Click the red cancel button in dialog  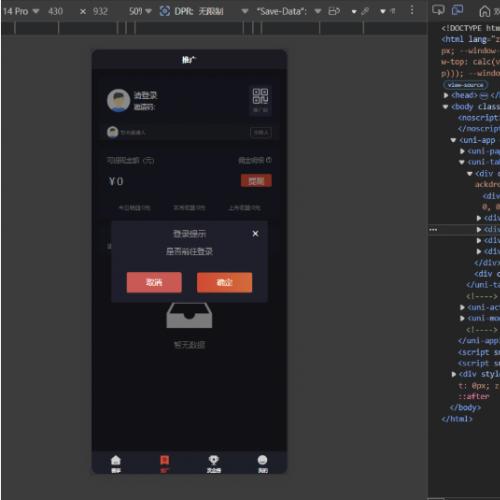click(154, 282)
